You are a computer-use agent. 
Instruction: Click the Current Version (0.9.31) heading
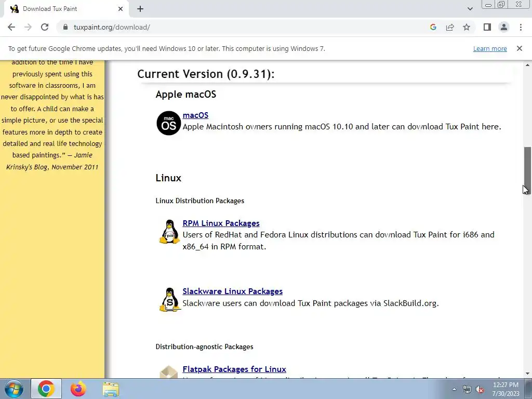point(206,74)
